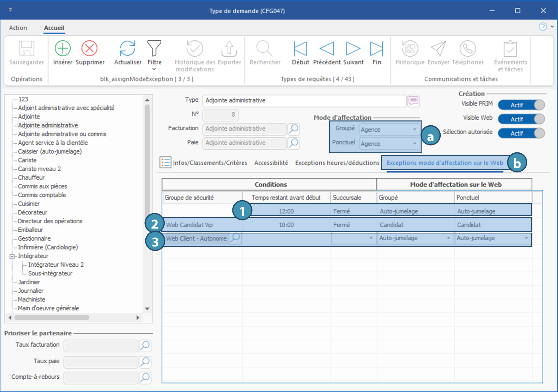Image resolution: width=558 pixels, height=392 pixels.
Task: Click the Type name input field
Action: (x=304, y=101)
